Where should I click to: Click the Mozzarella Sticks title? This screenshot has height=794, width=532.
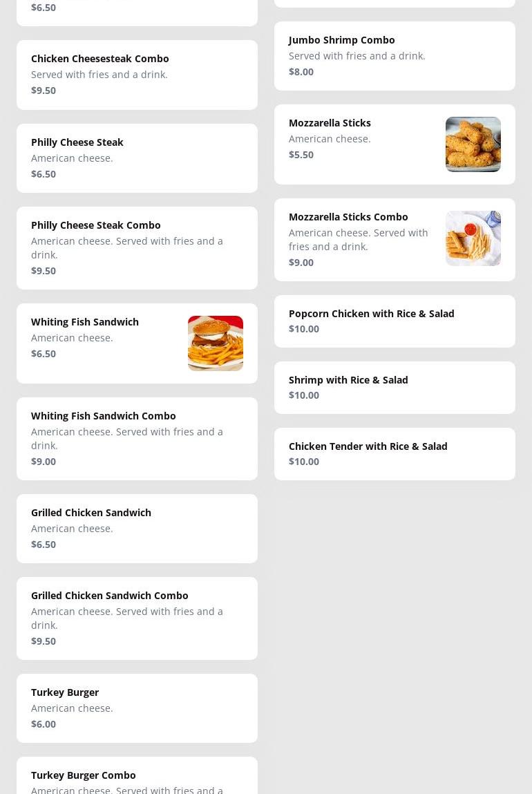pos(330,123)
